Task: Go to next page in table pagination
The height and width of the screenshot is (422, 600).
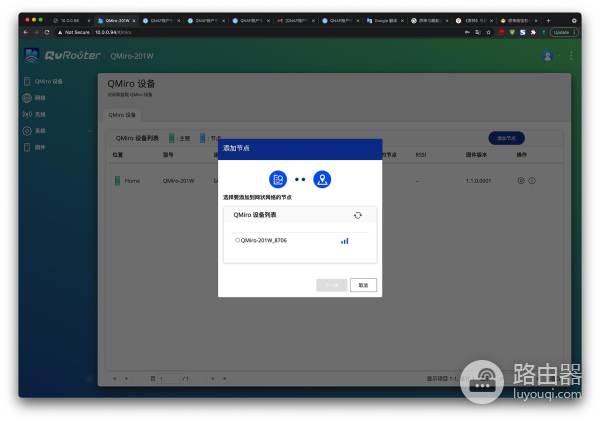Action: pos(215,378)
